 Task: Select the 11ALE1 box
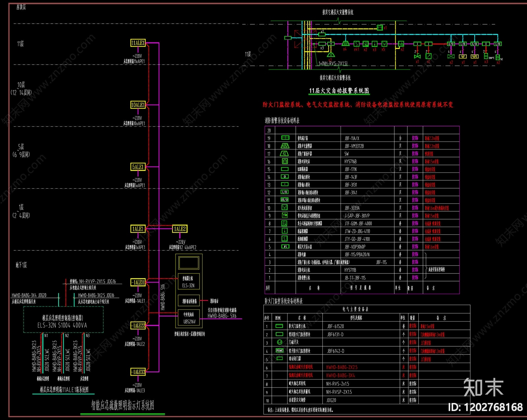pyautogui.click(x=138, y=43)
